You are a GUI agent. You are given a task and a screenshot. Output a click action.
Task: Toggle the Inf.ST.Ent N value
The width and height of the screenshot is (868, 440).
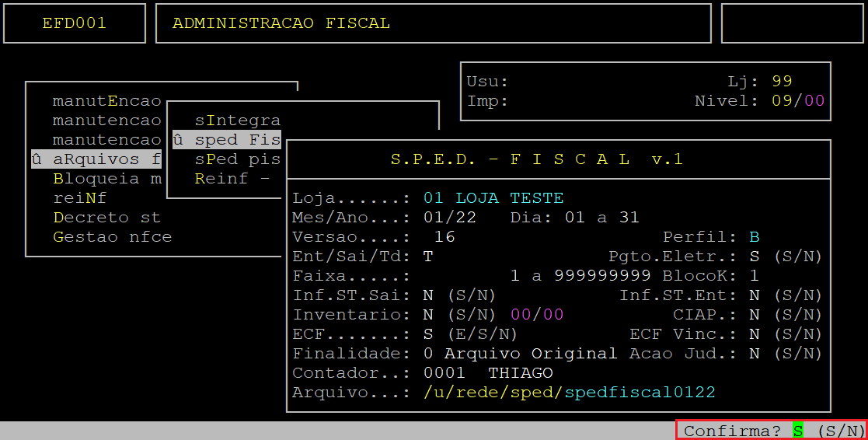click(754, 295)
